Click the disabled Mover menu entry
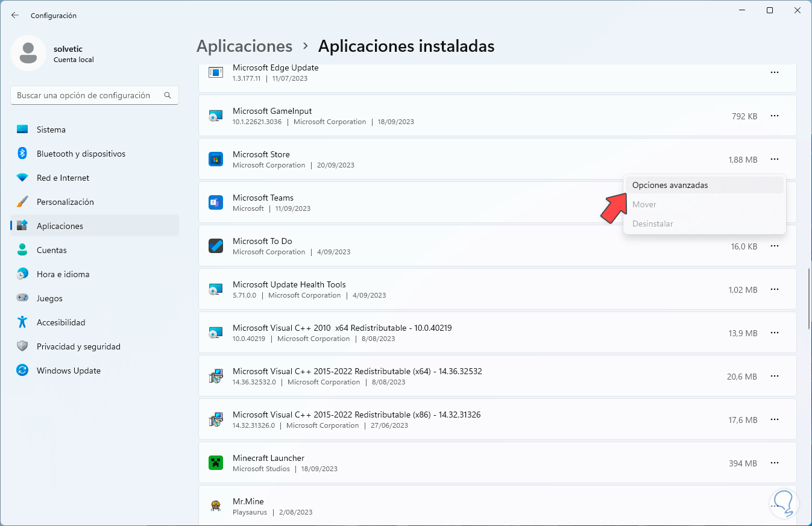 tap(705, 204)
